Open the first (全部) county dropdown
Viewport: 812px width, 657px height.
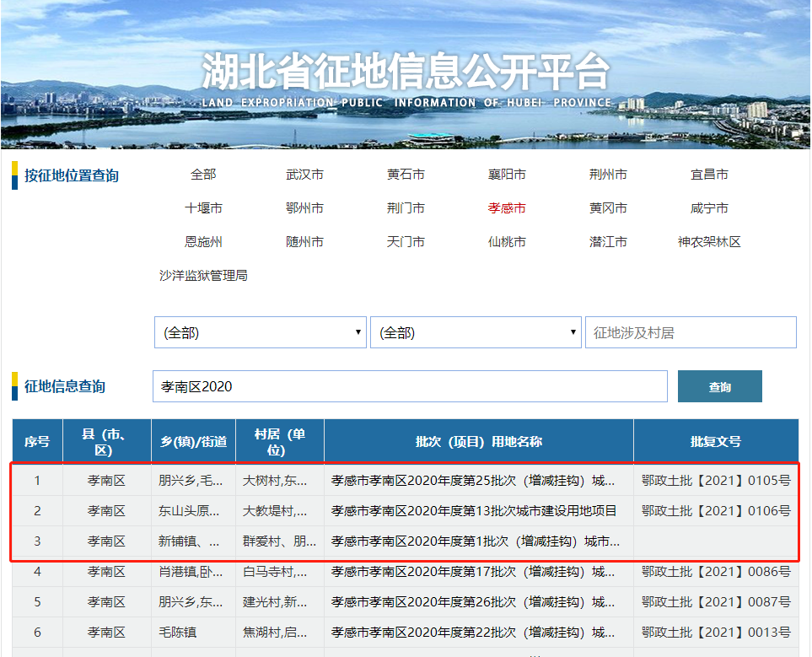[x=260, y=333]
